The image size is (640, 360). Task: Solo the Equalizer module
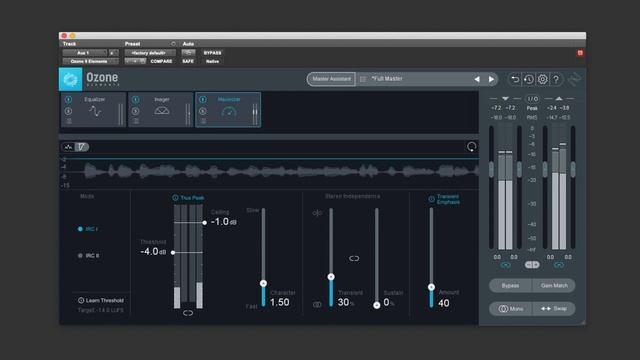69,111
